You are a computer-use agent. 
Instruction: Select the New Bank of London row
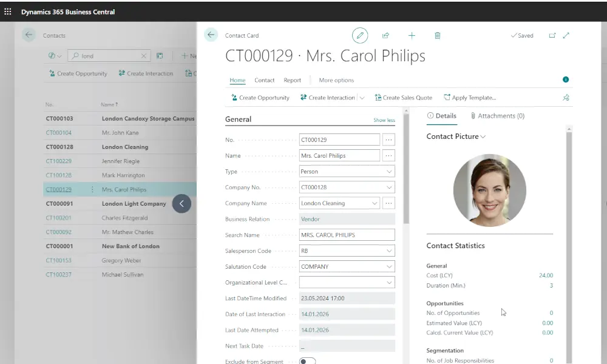tap(120, 246)
